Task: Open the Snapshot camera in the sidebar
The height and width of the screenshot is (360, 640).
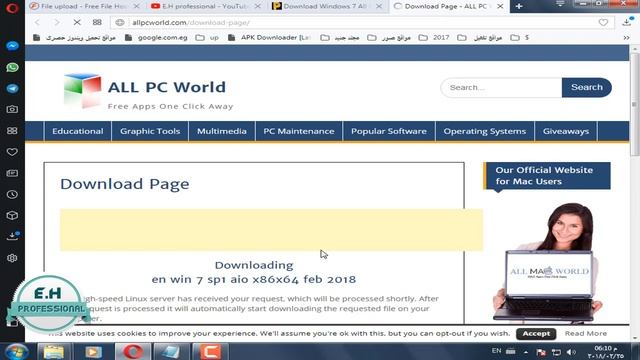Action: click(x=12, y=109)
